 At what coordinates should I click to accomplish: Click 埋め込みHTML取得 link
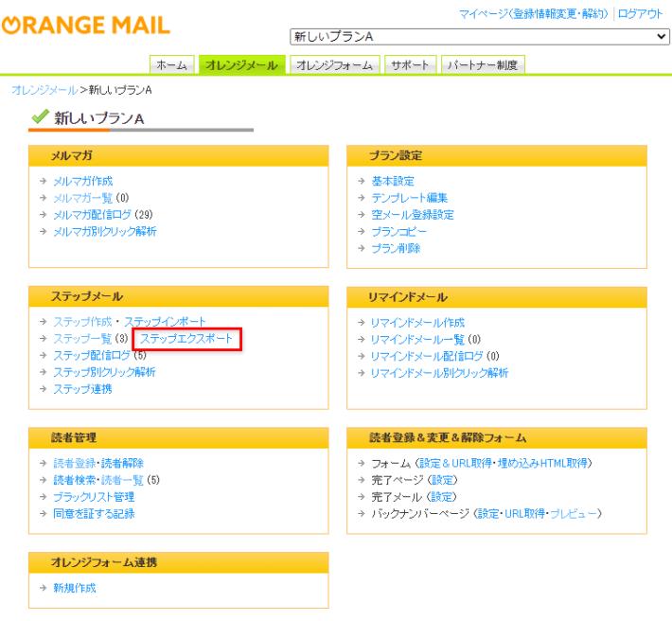[x=542, y=463]
